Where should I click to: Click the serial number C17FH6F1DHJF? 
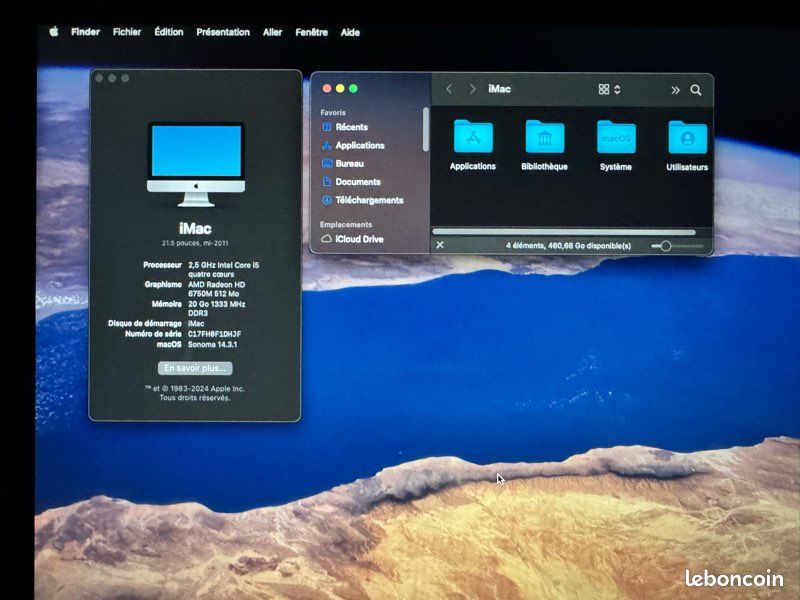(214, 334)
